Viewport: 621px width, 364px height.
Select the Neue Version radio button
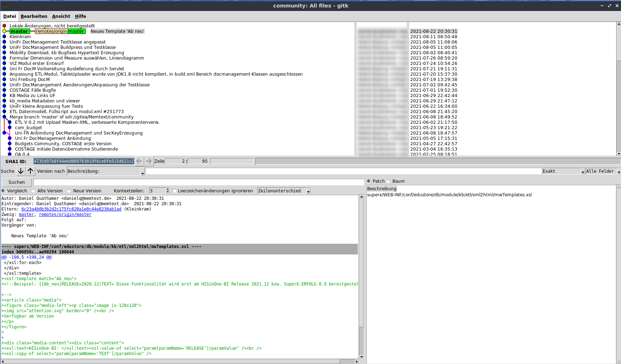tap(69, 191)
